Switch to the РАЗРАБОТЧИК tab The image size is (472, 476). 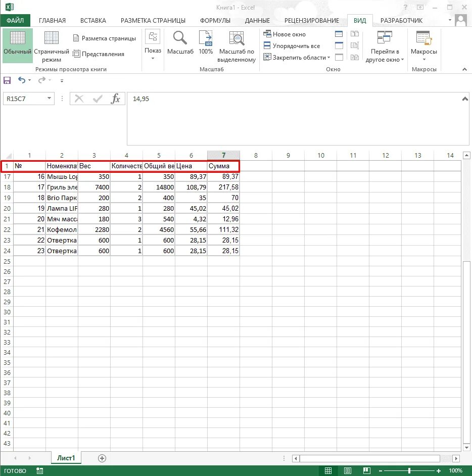pyautogui.click(x=401, y=20)
